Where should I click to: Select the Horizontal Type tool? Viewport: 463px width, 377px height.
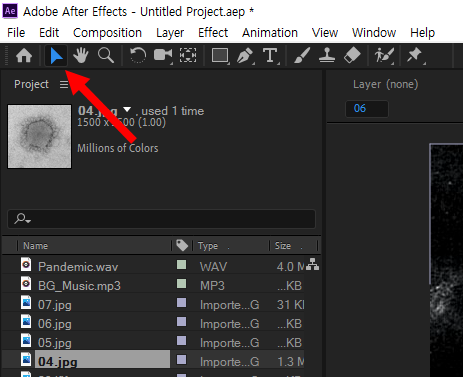tap(270, 56)
